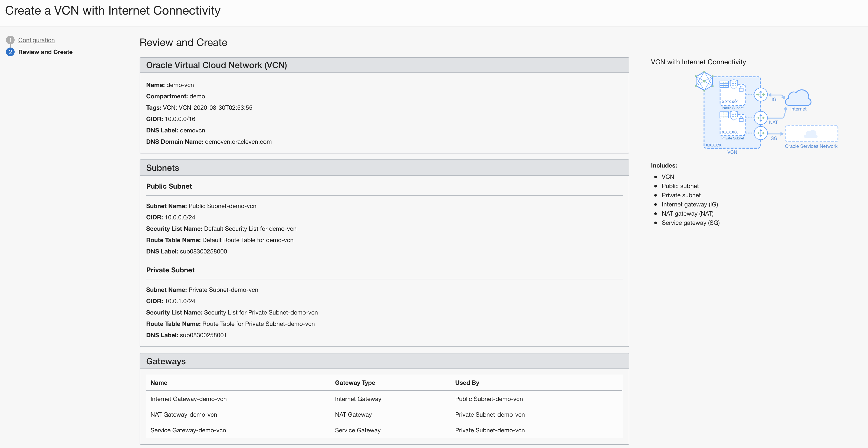Click the VCN hexagon mesh icon
The height and width of the screenshot is (448, 868).
[x=704, y=81]
